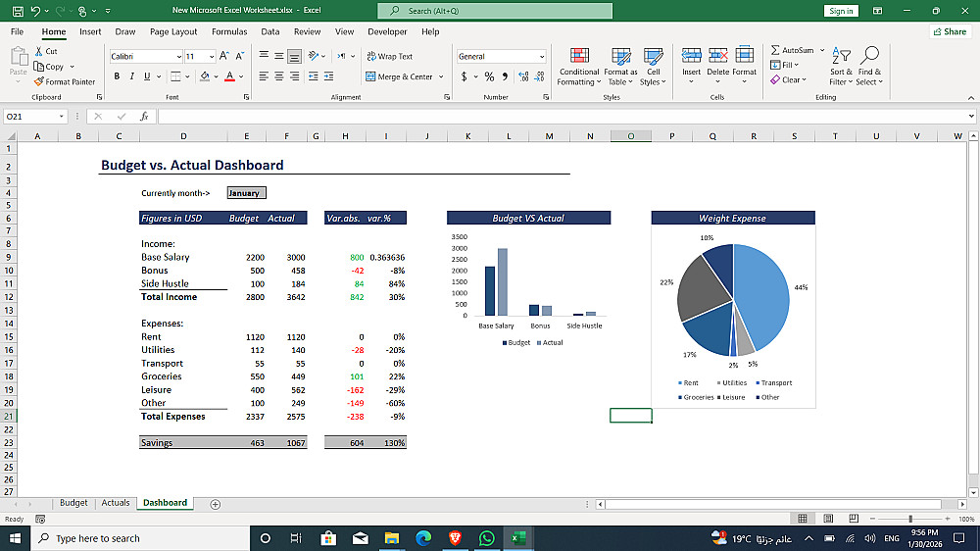Click the Copy icon

click(39, 67)
